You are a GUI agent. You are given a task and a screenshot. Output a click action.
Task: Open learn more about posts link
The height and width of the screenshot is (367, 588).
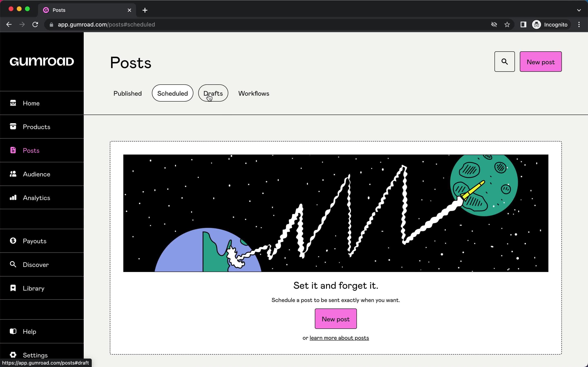[x=339, y=337]
